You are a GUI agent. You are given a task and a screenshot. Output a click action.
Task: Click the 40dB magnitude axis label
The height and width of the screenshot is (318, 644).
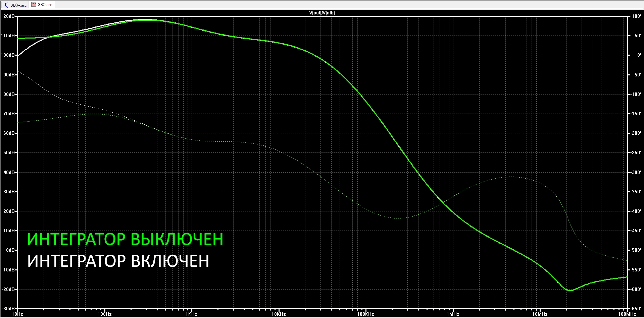pos(9,172)
